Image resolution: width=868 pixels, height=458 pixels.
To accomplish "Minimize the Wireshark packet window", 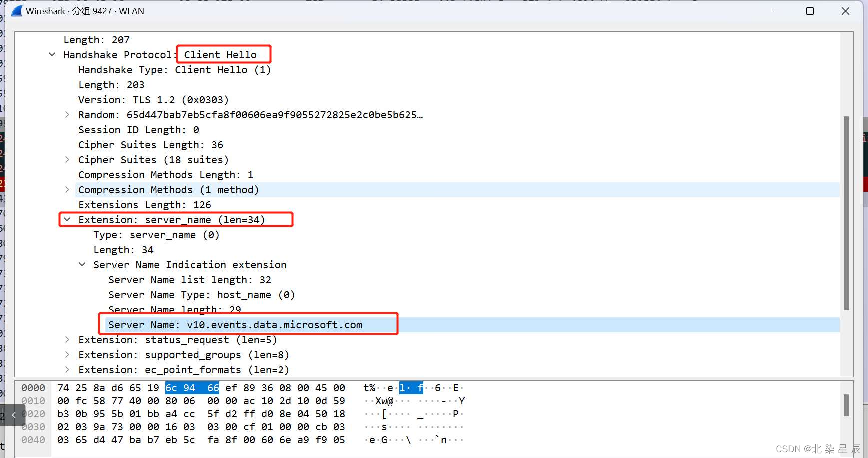I will pos(776,11).
